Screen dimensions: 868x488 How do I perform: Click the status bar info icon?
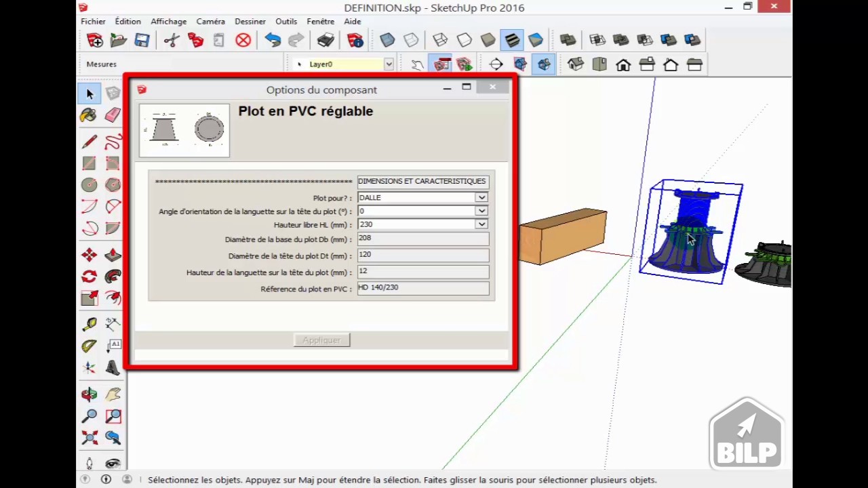106,479
